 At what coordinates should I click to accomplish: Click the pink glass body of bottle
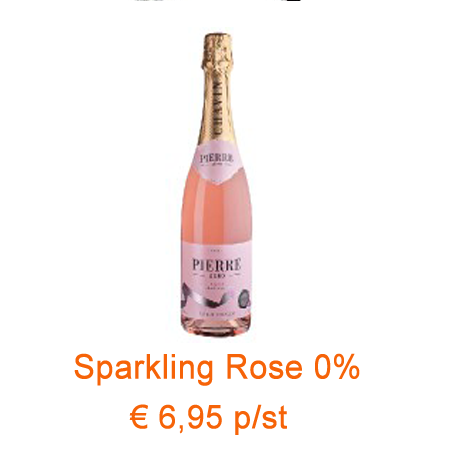point(216,211)
